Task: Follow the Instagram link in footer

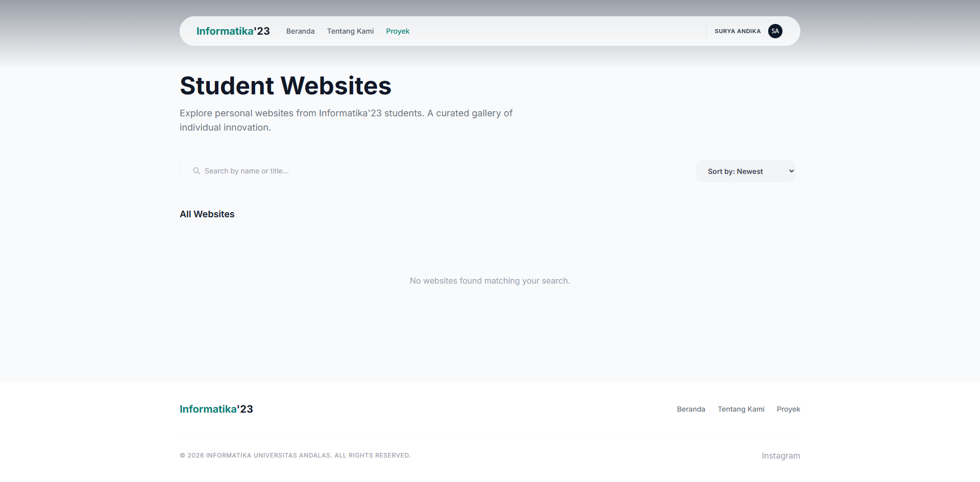Action: pyautogui.click(x=781, y=455)
